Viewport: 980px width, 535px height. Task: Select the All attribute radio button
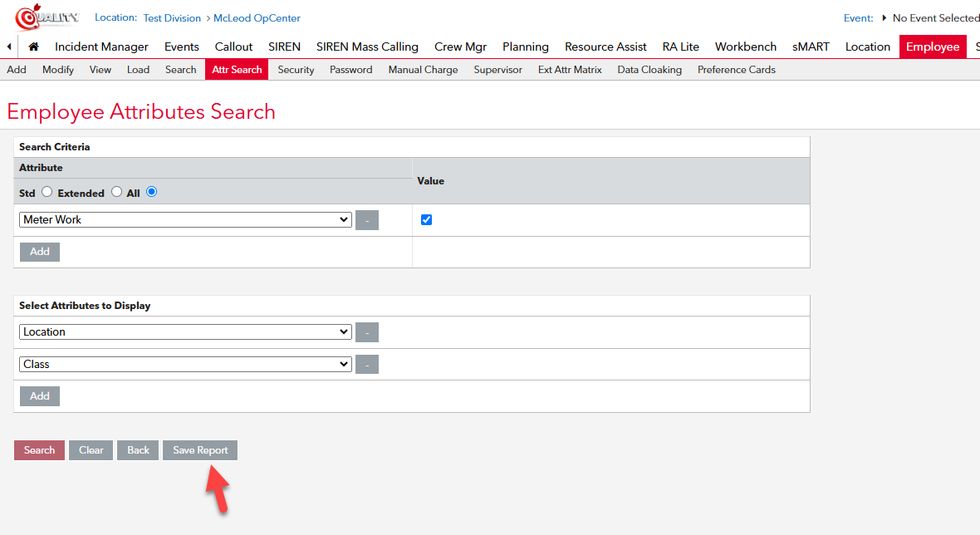[151, 192]
